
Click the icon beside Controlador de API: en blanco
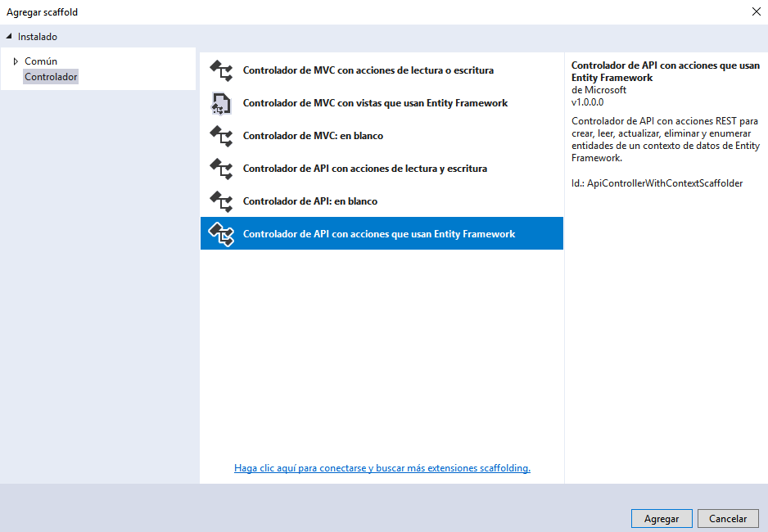click(221, 201)
